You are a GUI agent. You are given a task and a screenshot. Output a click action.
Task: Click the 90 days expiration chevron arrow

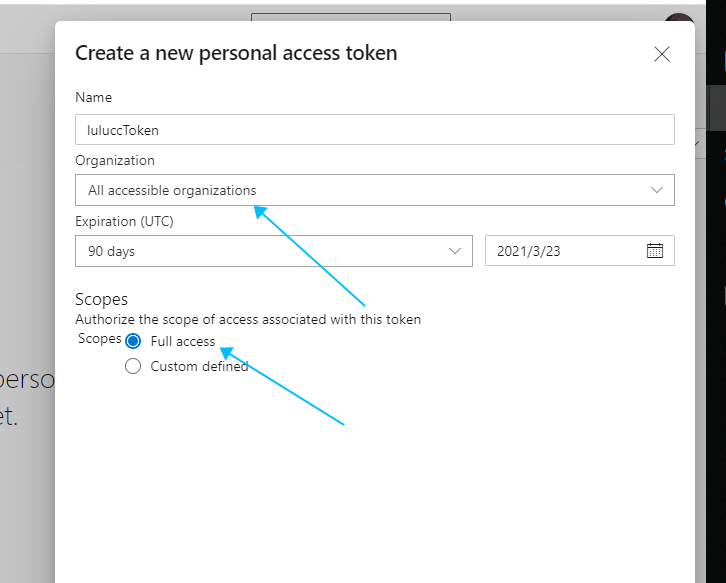(455, 251)
